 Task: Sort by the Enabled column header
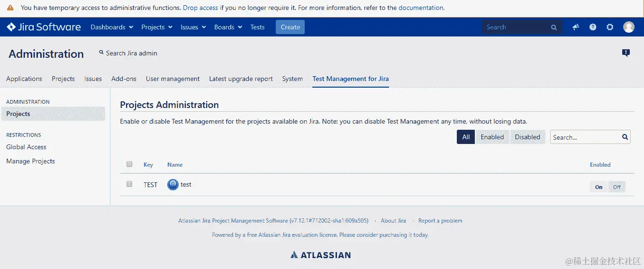(600, 165)
